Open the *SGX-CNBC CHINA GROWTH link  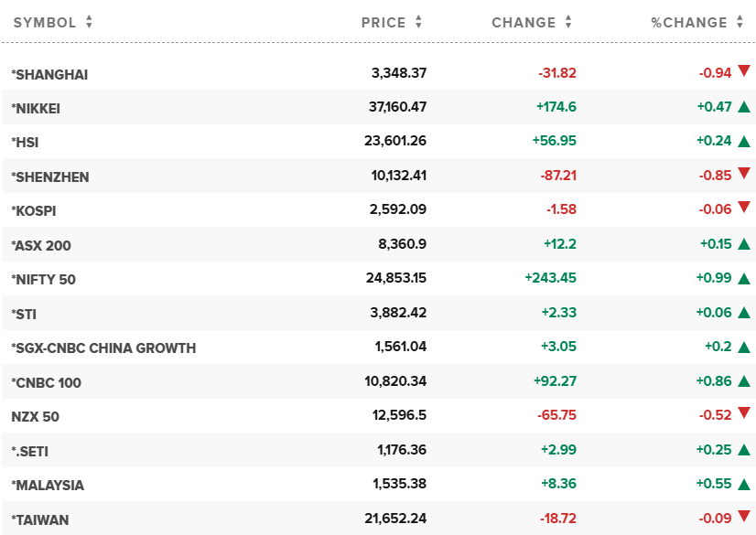click(x=103, y=348)
